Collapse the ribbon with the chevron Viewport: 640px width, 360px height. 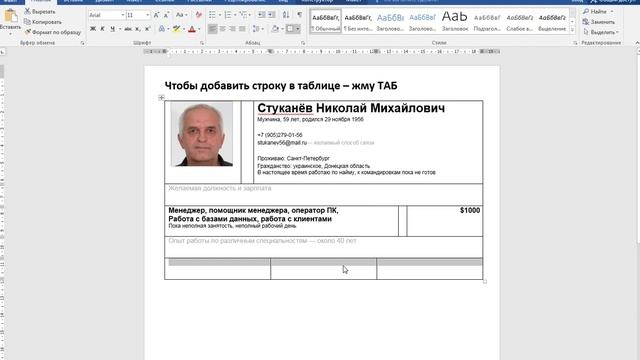coord(637,43)
